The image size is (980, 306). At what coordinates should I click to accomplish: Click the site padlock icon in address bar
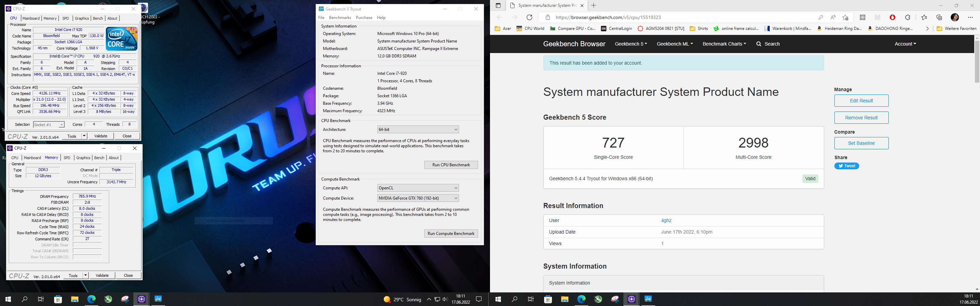(548, 17)
